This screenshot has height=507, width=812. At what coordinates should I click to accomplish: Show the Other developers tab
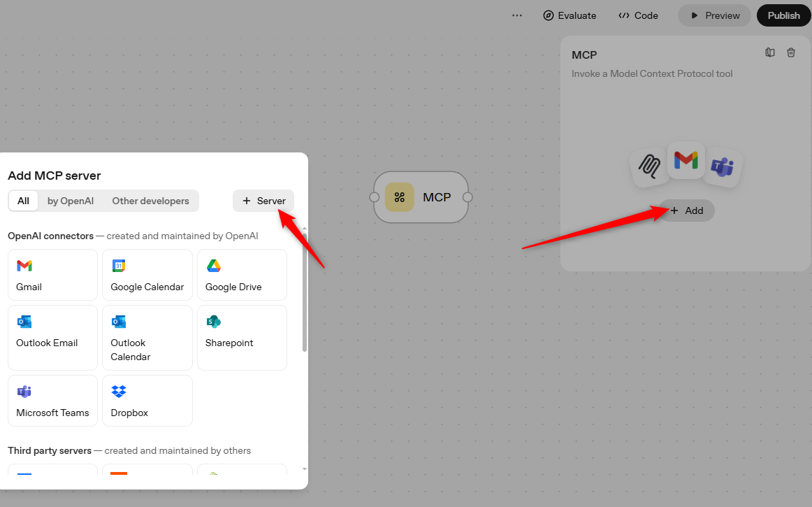point(150,201)
